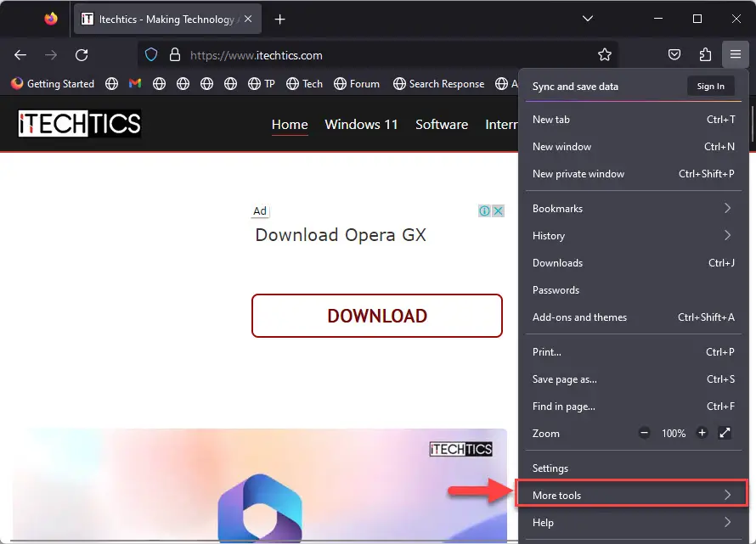Expand the More tools submenu
Screen dimensions: 756x544
pyautogui.click(x=632, y=495)
